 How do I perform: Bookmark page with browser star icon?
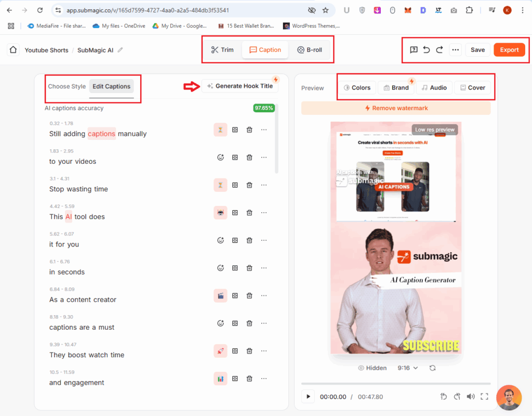pos(326,10)
